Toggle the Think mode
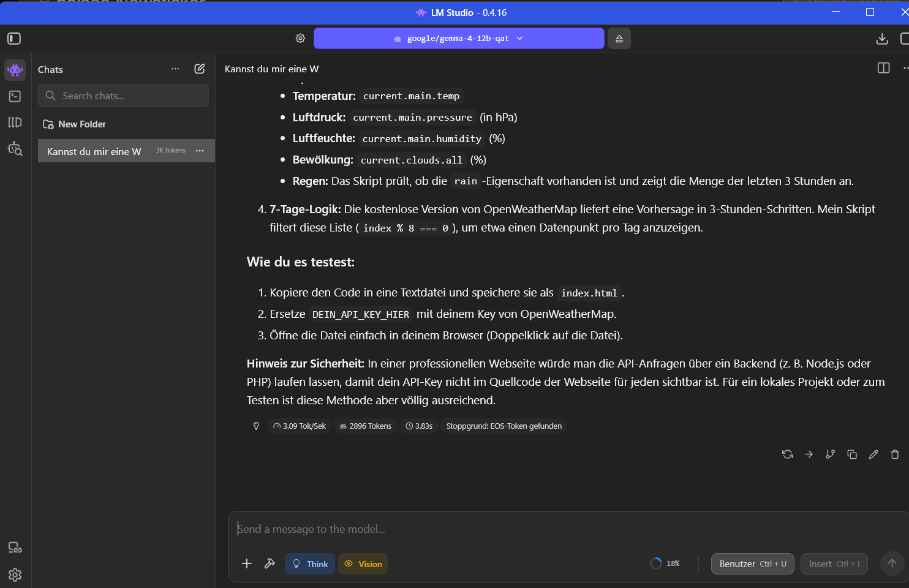This screenshot has height=588, width=909. (x=310, y=564)
